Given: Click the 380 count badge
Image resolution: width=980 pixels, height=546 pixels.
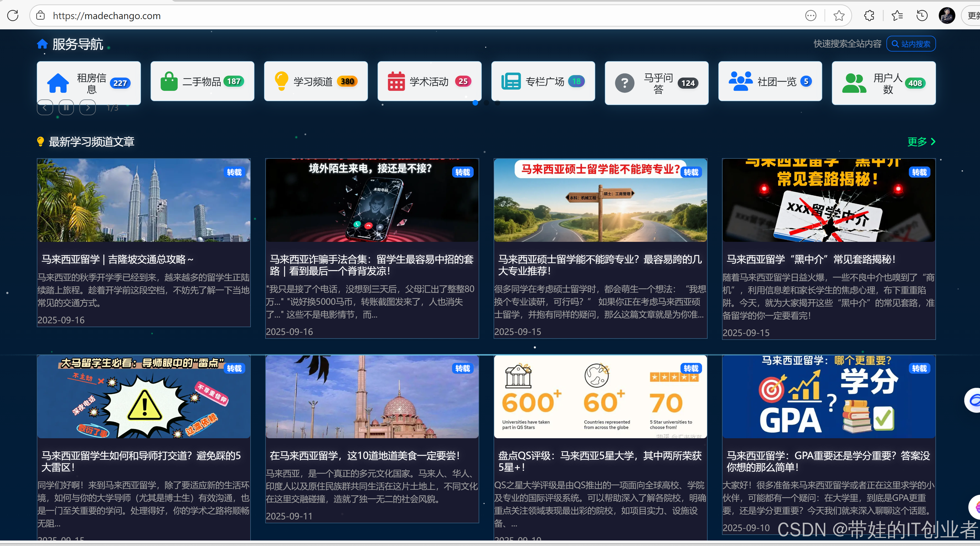Looking at the screenshot, I should pyautogui.click(x=347, y=81).
